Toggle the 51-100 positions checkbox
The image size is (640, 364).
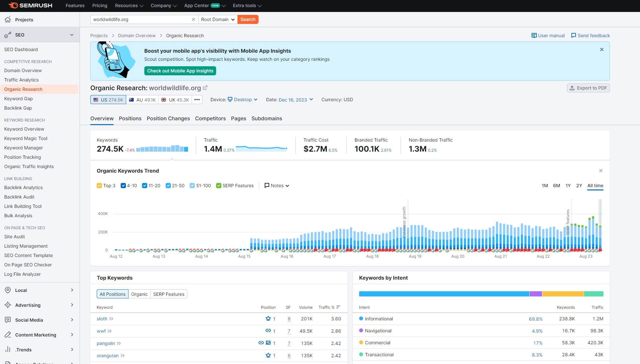point(192,186)
